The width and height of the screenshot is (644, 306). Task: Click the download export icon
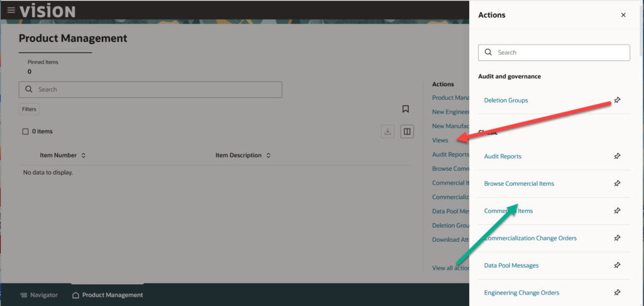click(388, 131)
